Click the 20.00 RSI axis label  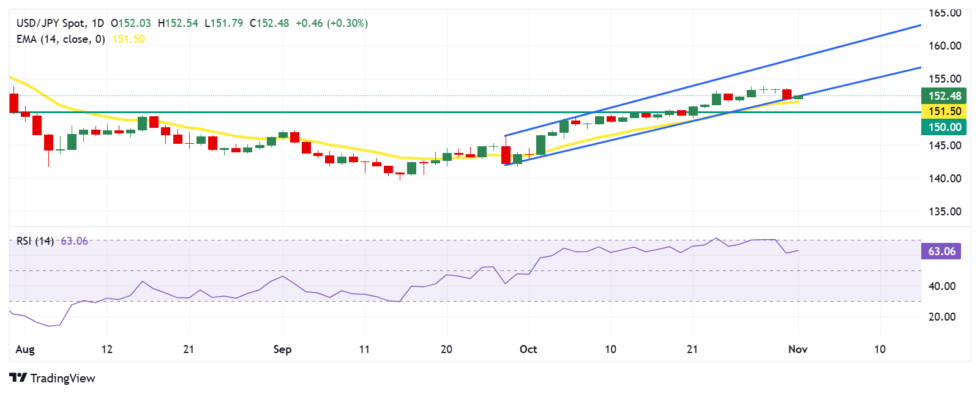[x=942, y=317]
